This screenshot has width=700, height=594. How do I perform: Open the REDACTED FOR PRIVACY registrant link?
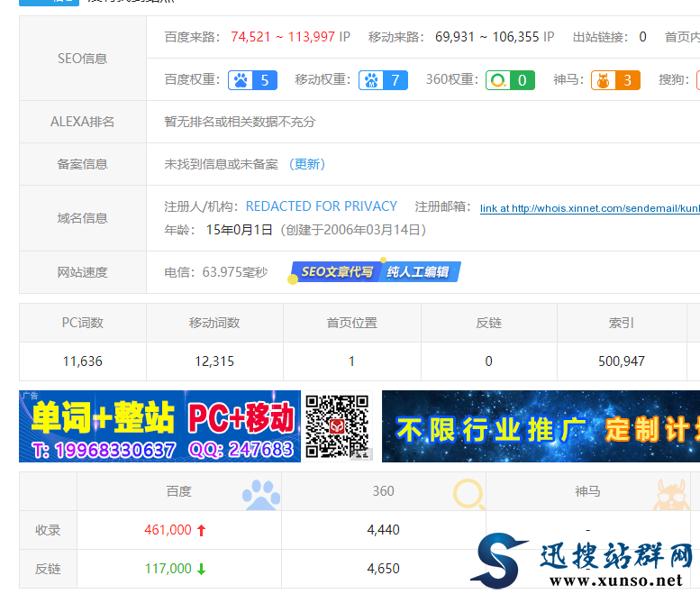pyautogui.click(x=322, y=206)
